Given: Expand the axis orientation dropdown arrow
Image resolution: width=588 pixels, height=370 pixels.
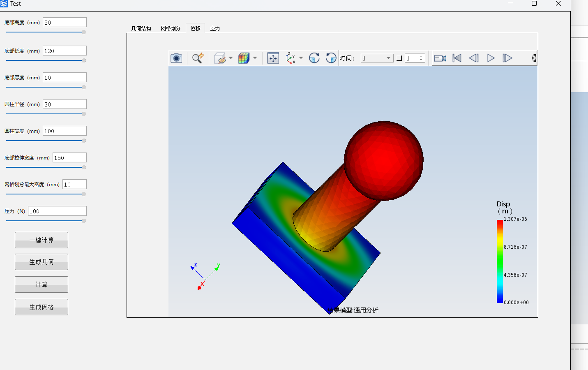Looking at the screenshot, I should pyautogui.click(x=301, y=58).
